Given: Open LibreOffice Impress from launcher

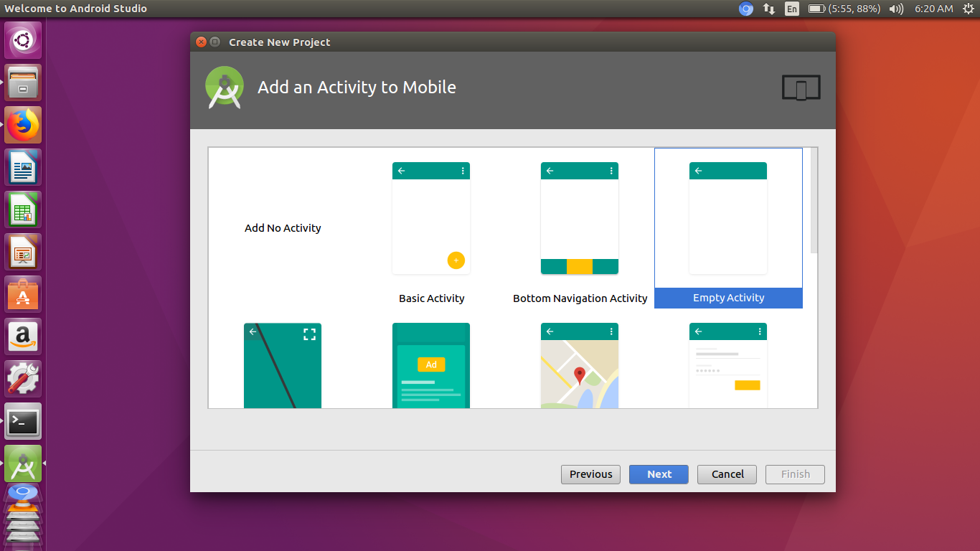Looking at the screenshot, I should [x=23, y=252].
